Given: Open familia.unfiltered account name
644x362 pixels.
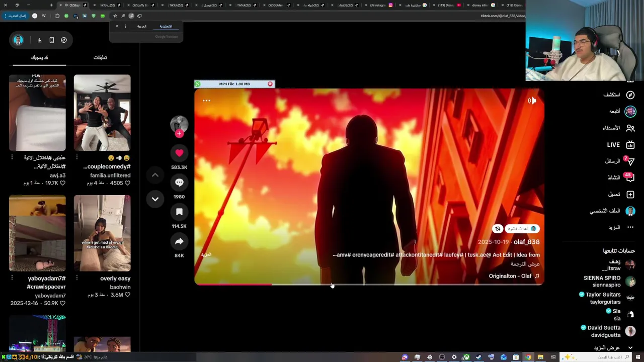Looking at the screenshot, I should (x=110, y=175).
